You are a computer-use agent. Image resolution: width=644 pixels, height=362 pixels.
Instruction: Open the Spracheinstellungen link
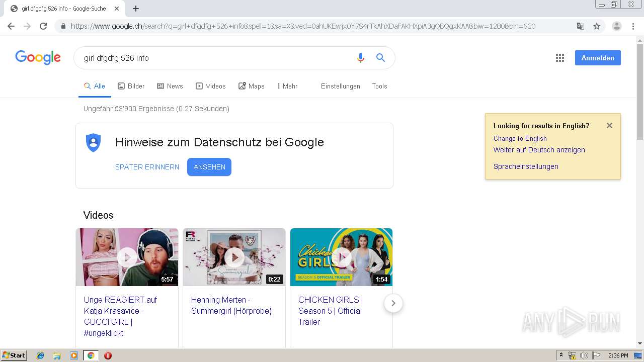click(x=526, y=166)
